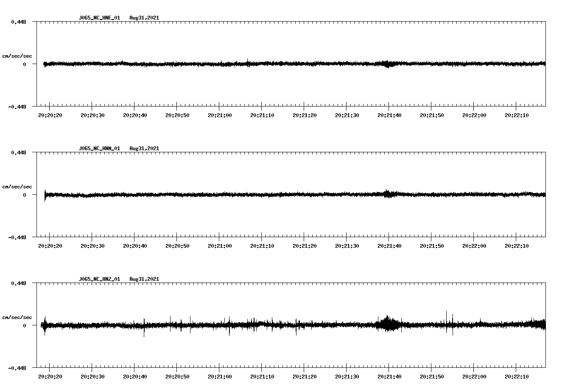Click the HNE waveform bulge near 20:21:40
Image resolution: width=576 pixels, height=392 pixels.
(387, 64)
